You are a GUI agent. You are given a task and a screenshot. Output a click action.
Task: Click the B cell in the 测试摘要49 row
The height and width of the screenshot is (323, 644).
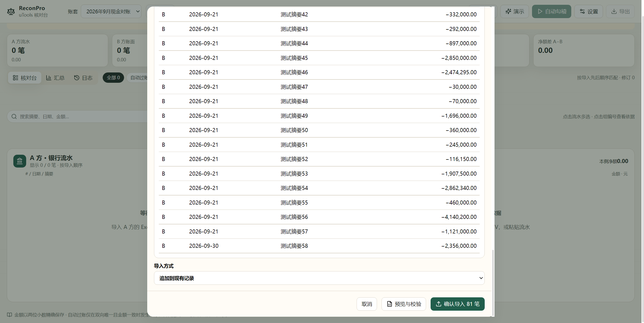click(x=164, y=116)
